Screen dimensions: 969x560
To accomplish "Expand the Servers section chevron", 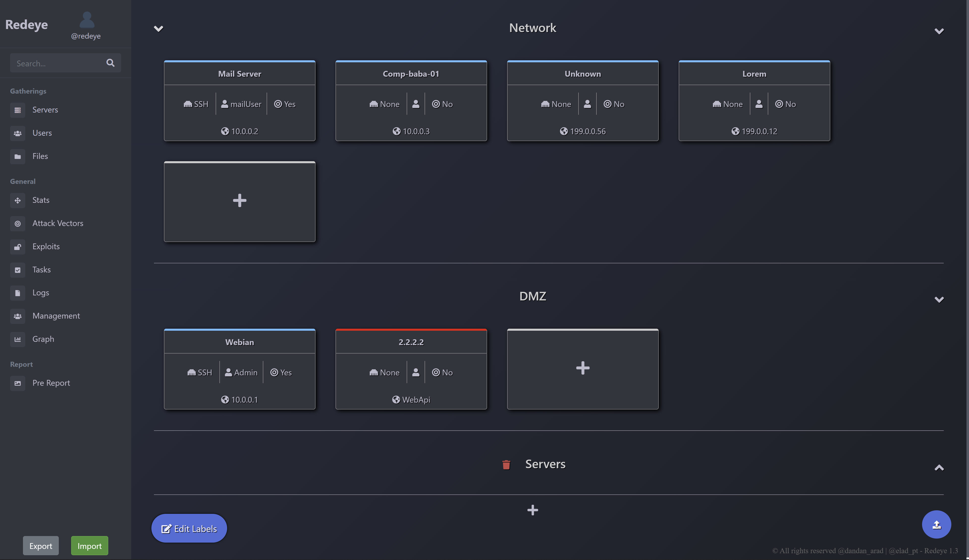I will (x=939, y=467).
